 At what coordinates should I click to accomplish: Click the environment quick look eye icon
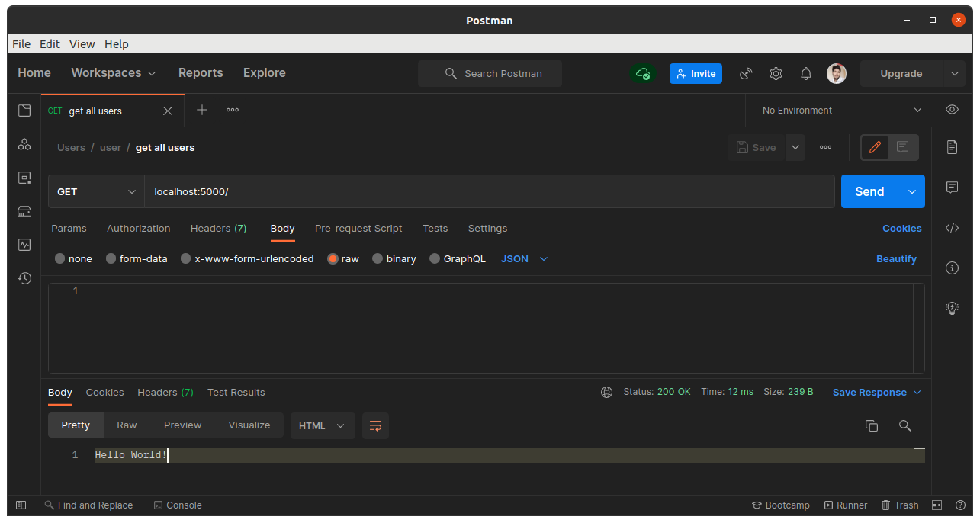pyautogui.click(x=952, y=110)
